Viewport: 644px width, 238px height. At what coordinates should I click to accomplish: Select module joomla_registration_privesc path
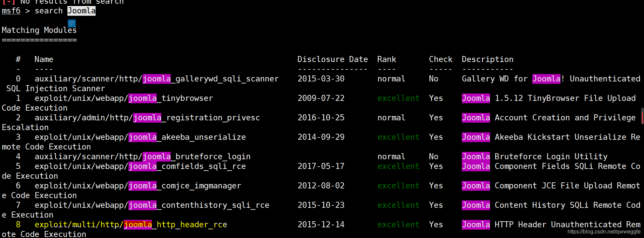tap(147, 118)
